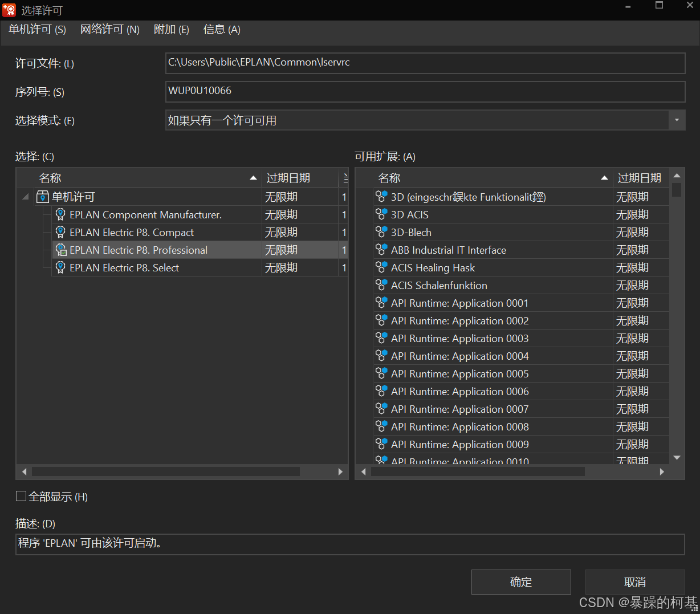Maximize the 选择许可 window
Screen dimensions: 700x614
(x=659, y=6)
